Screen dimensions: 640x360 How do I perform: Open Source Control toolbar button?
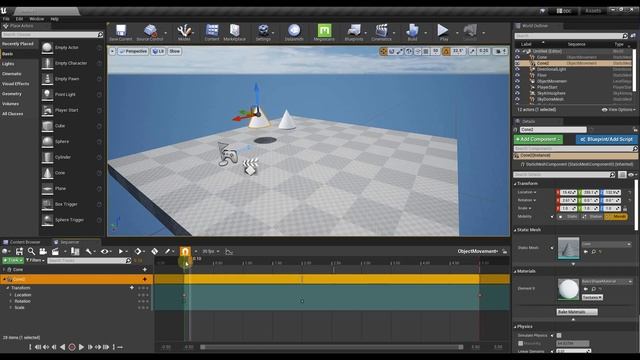150,33
